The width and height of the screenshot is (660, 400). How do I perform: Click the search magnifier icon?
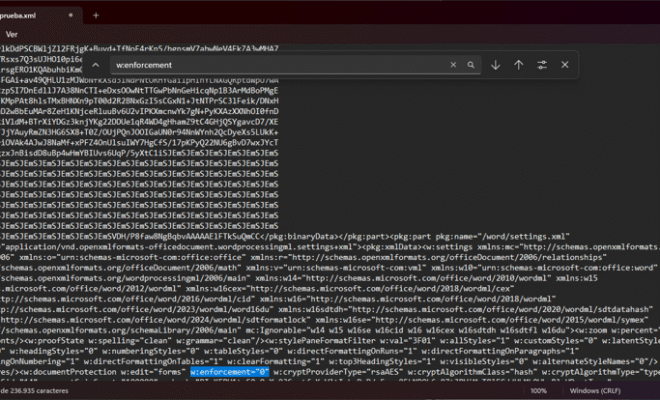click(x=472, y=64)
